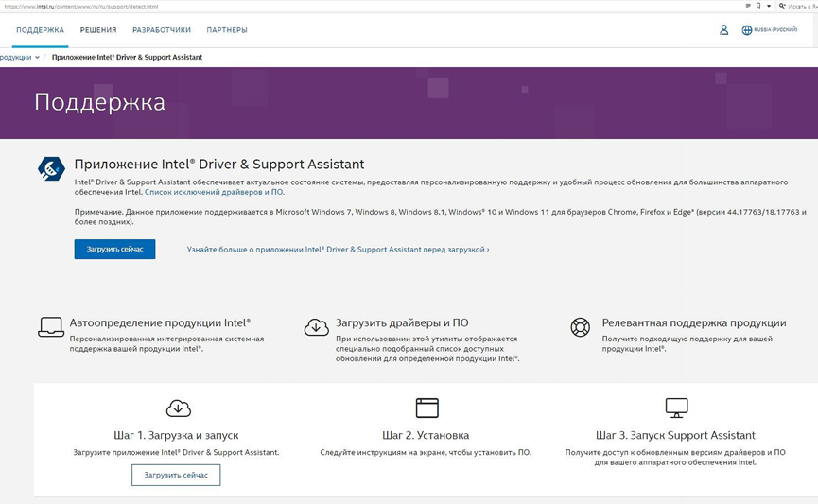
Task: Click the laptop auto-detect products icon
Action: click(51, 327)
